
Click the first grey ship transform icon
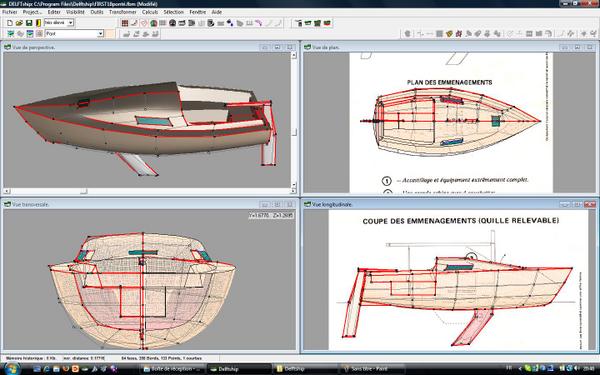(x=127, y=34)
